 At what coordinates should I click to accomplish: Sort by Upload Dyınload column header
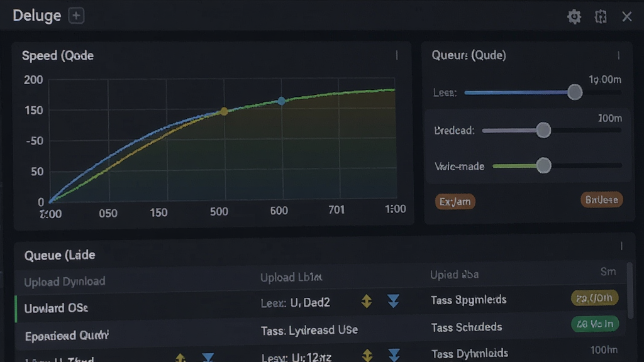tap(65, 282)
